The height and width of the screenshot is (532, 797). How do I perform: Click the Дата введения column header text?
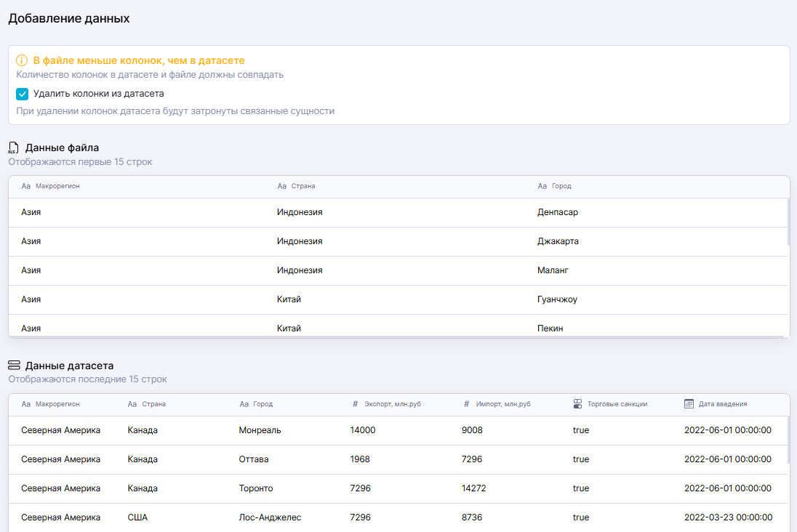click(722, 404)
